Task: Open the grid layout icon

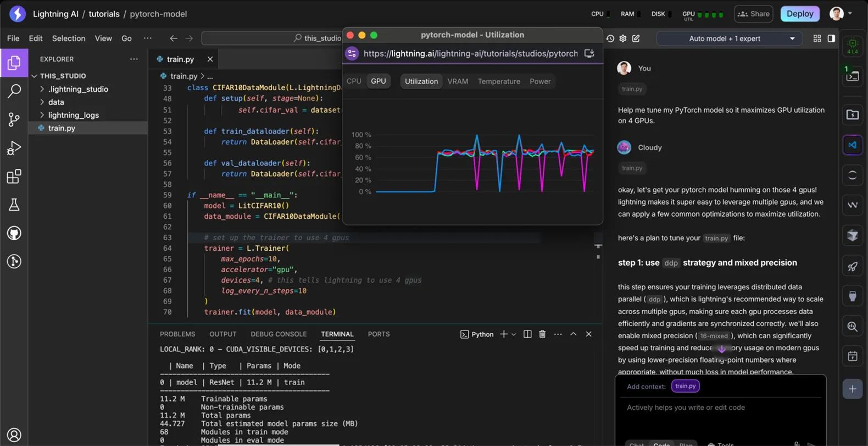Action: click(x=817, y=38)
